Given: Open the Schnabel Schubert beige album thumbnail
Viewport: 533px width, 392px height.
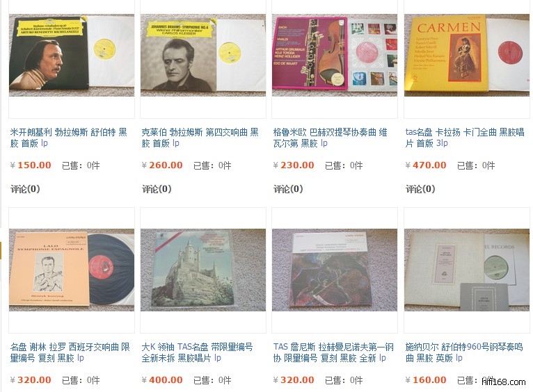Looking at the screenshot, I should [467, 270].
